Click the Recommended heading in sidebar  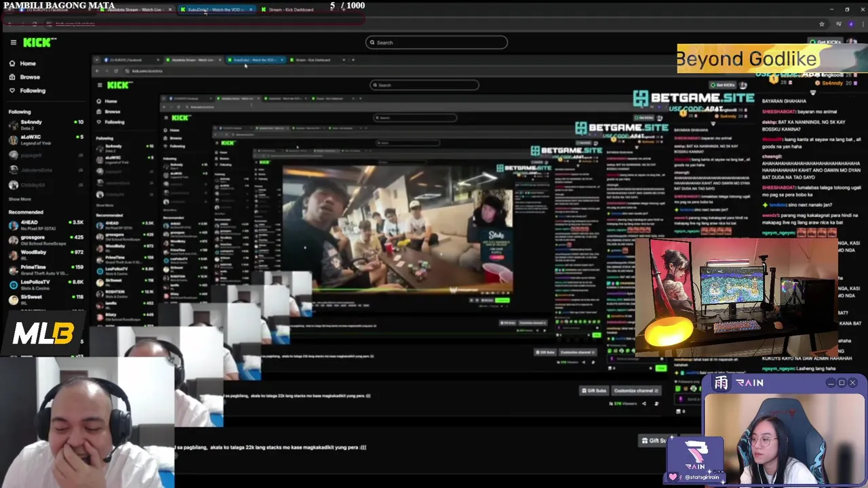point(26,212)
